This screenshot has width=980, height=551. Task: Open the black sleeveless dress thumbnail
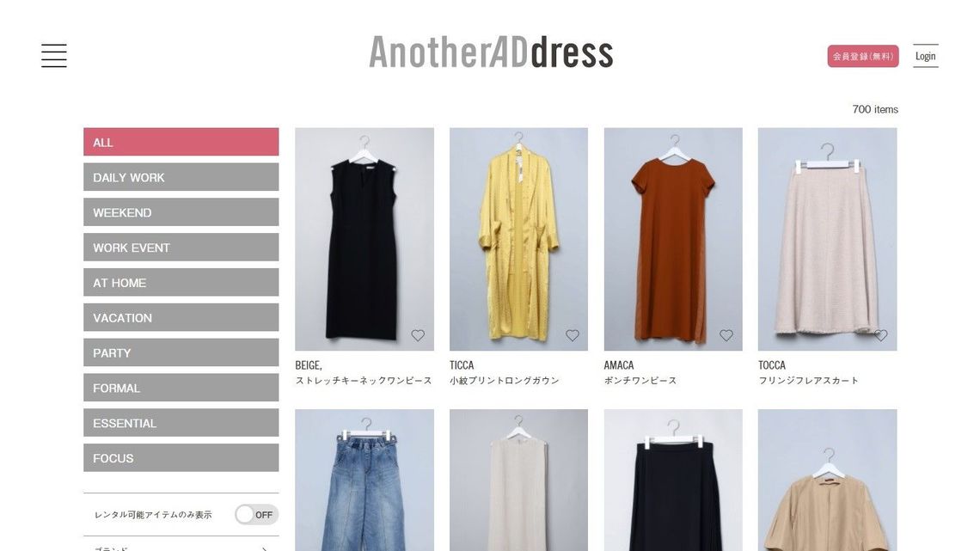(x=364, y=239)
